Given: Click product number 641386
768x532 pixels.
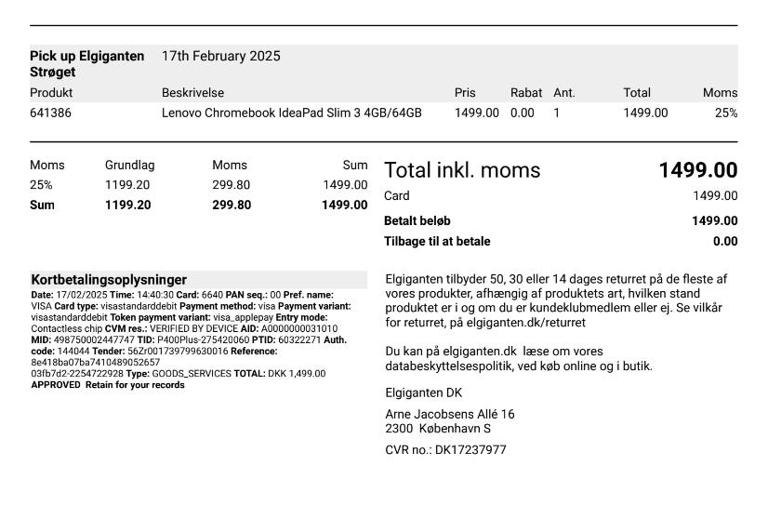Looking at the screenshot, I should (x=50, y=113).
